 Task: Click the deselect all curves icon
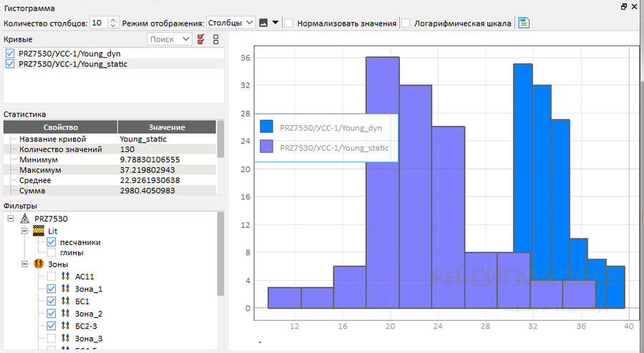tap(215, 39)
